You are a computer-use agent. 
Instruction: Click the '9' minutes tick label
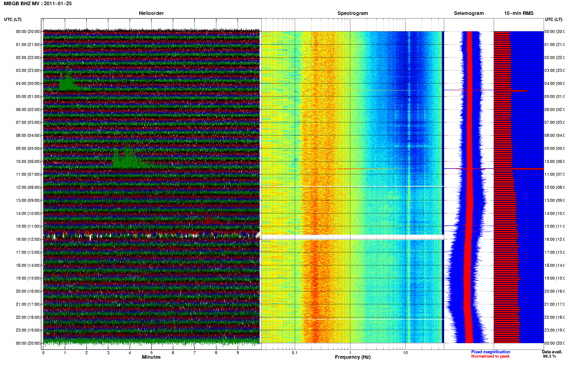[x=238, y=353]
